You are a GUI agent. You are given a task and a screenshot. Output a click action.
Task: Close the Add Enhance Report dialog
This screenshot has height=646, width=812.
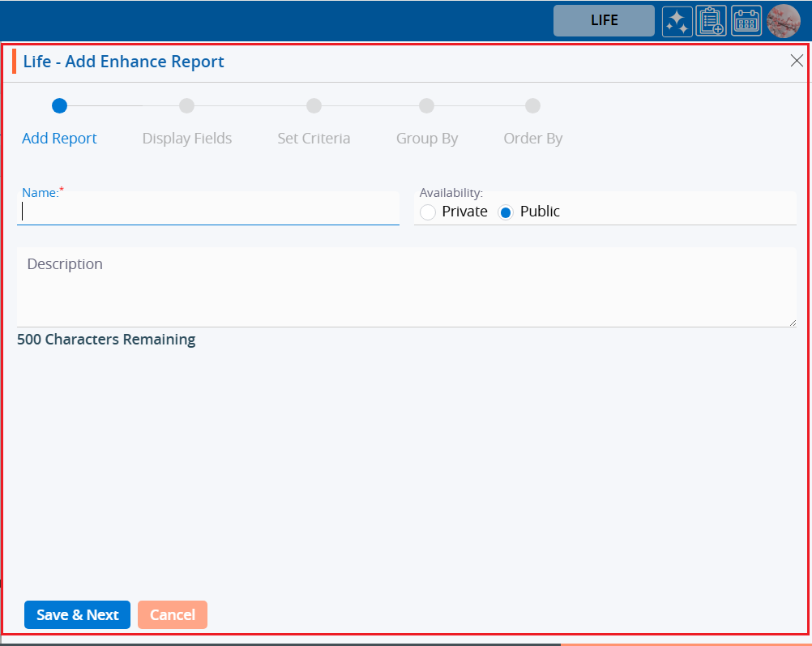coord(797,61)
